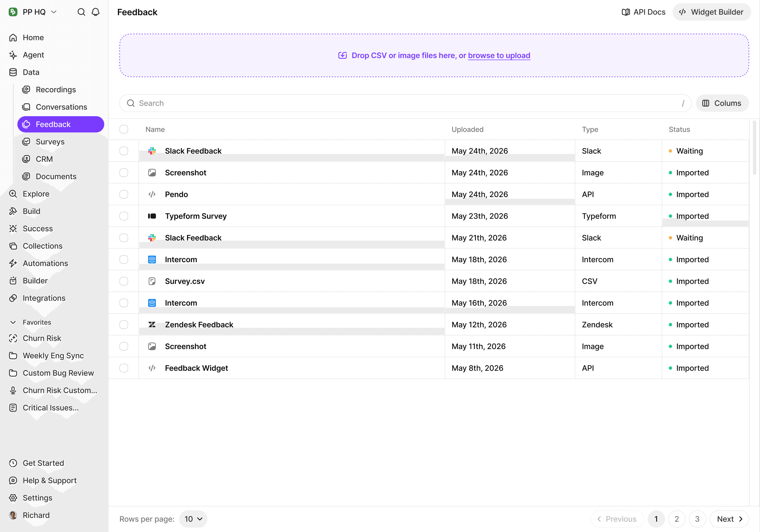
Task: Open the Feedback Widget row name
Action: pyautogui.click(x=196, y=368)
